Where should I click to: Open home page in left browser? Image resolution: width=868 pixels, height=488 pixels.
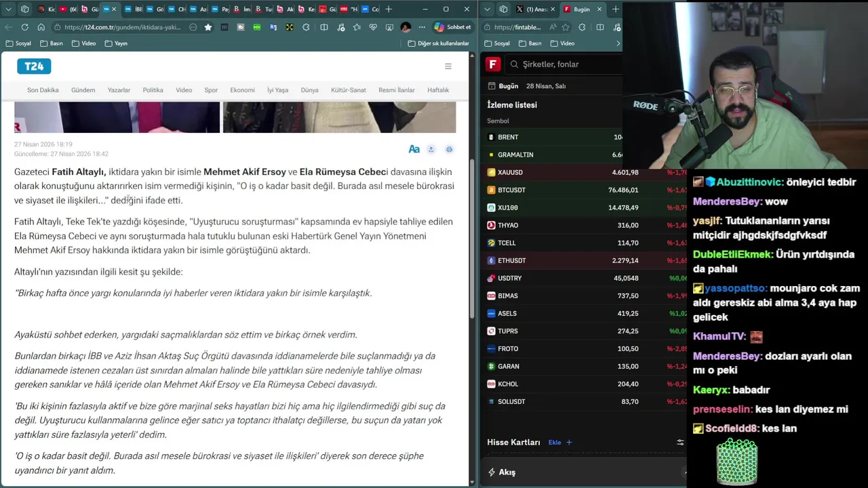pos(41,27)
